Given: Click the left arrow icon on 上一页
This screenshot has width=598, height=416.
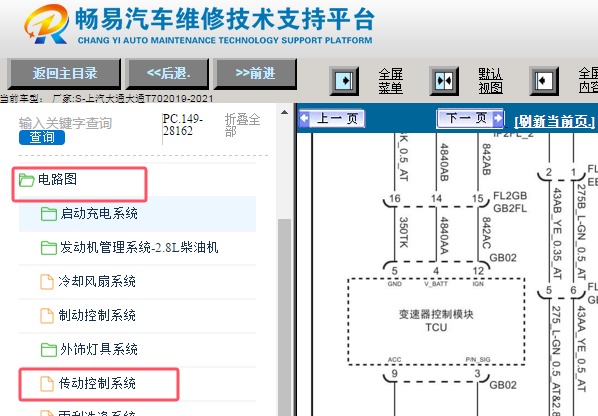Looking at the screenshot, I should click(304, 118).
